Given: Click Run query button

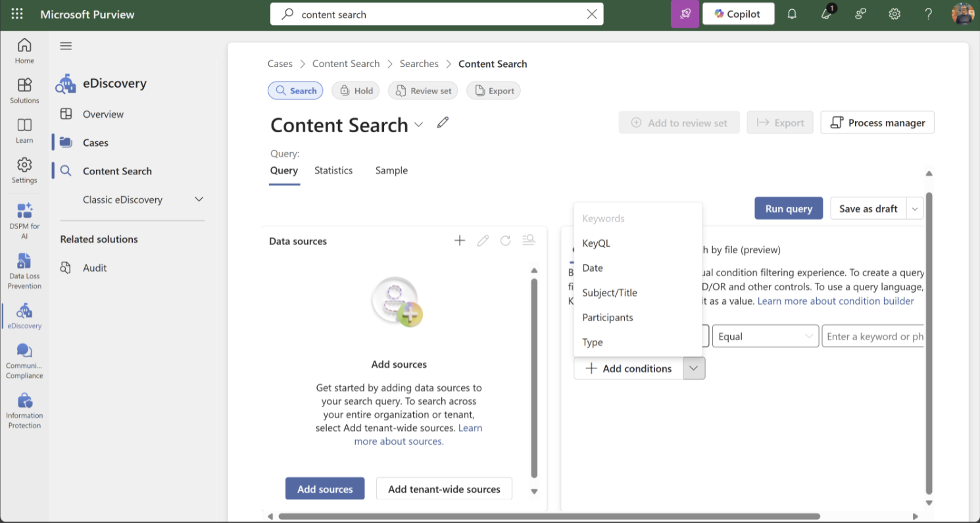Looking at the screenshot, I should (x=789, y=209).
